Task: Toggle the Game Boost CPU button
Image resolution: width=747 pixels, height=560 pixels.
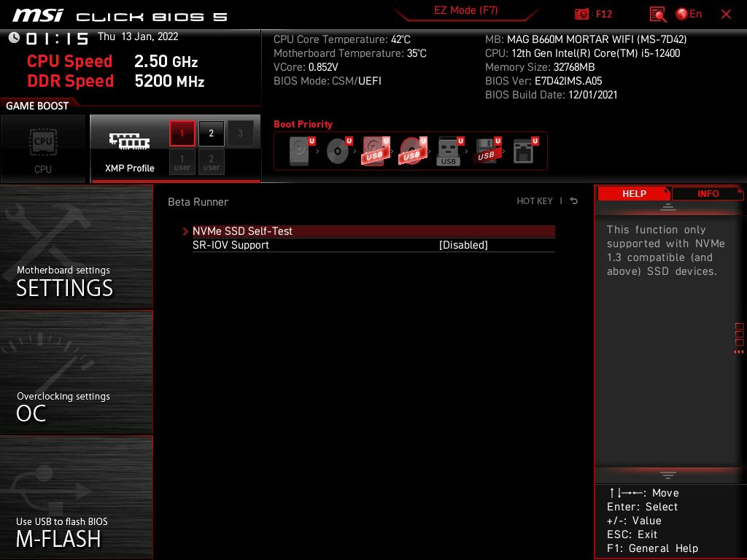Action: coord(43,149)
